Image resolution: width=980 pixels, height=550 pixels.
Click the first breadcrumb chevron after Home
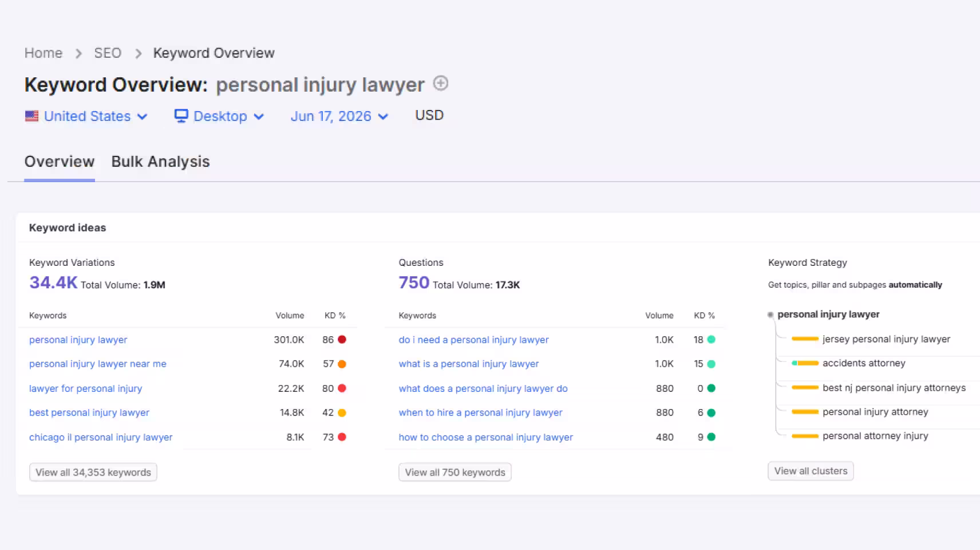click(x=78, y=53)
